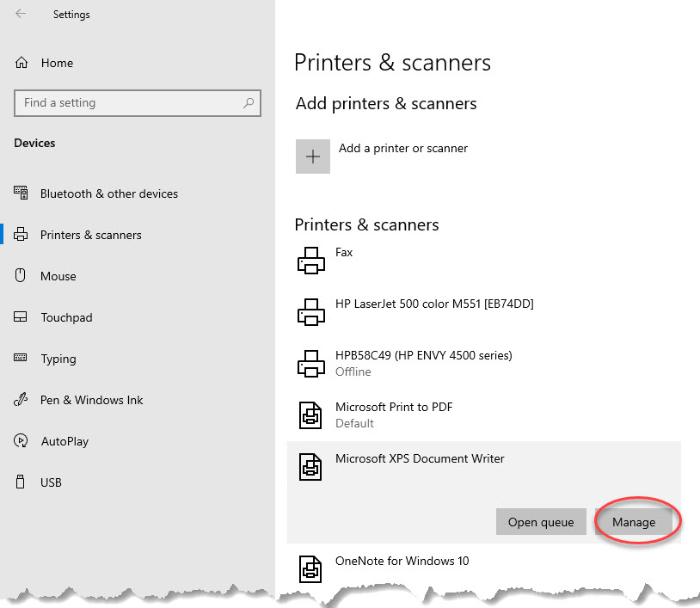Open Pen & Windows Ink settings
700x608 pixels.
click(x=91, y=400)
